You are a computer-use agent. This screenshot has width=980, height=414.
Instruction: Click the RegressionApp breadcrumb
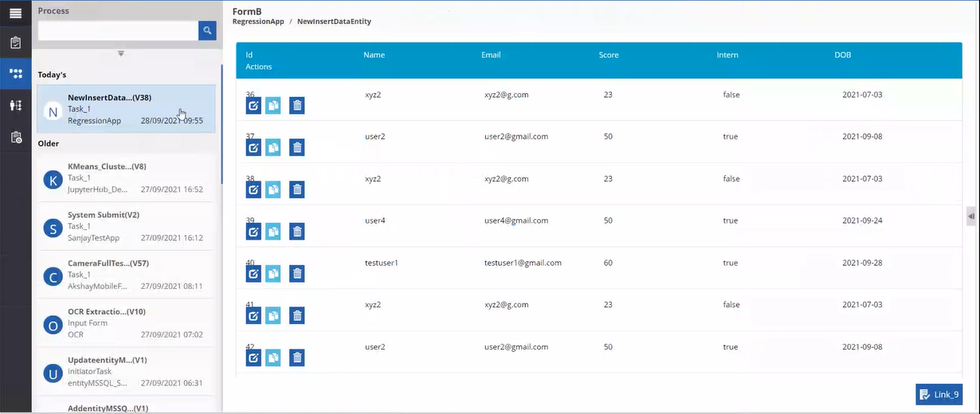click(x=258, y=21)
